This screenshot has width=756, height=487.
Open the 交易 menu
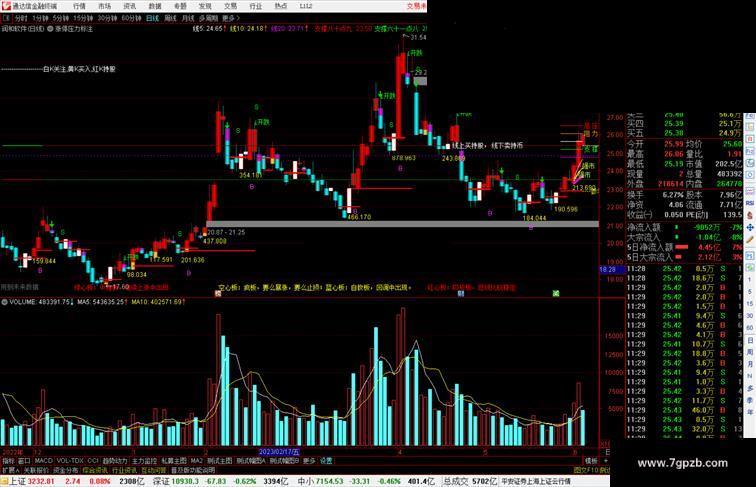click(x=230, y=6)
